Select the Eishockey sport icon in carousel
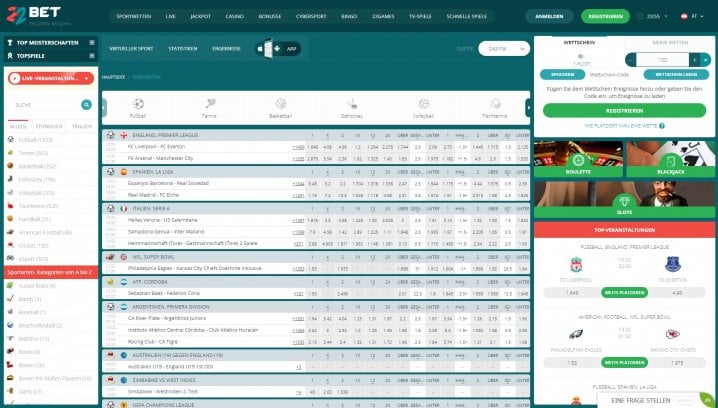Viewport: 718px width, 408px height. 352,104
